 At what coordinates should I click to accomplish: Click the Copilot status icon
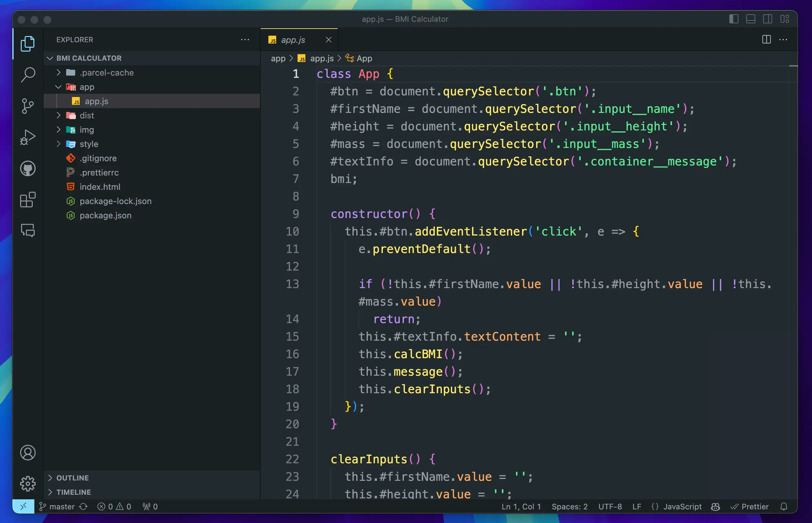click(715, 506)
